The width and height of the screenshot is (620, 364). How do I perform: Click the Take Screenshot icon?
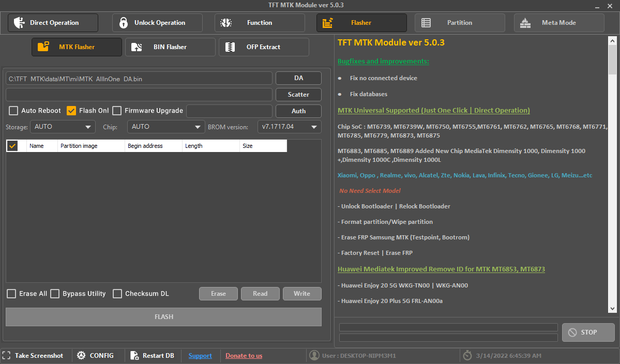7,355
